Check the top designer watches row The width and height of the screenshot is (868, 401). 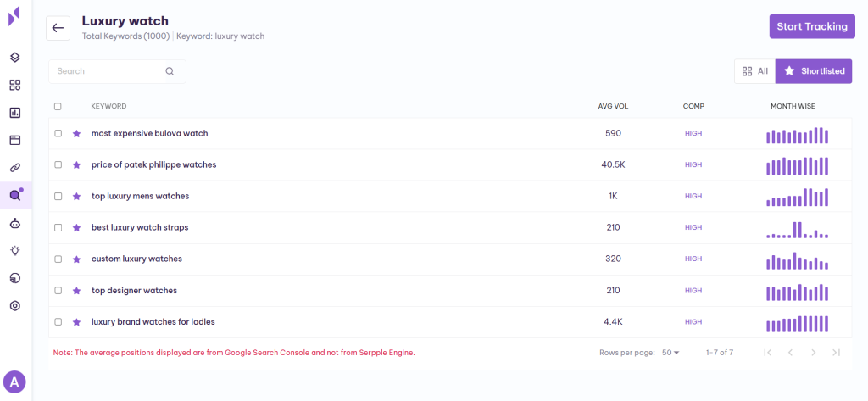[x=58, y=290]
